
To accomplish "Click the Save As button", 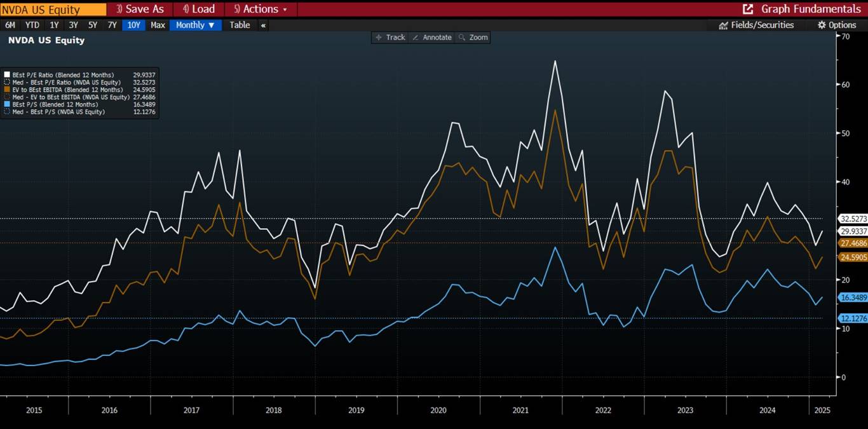I will click(140, 10).
